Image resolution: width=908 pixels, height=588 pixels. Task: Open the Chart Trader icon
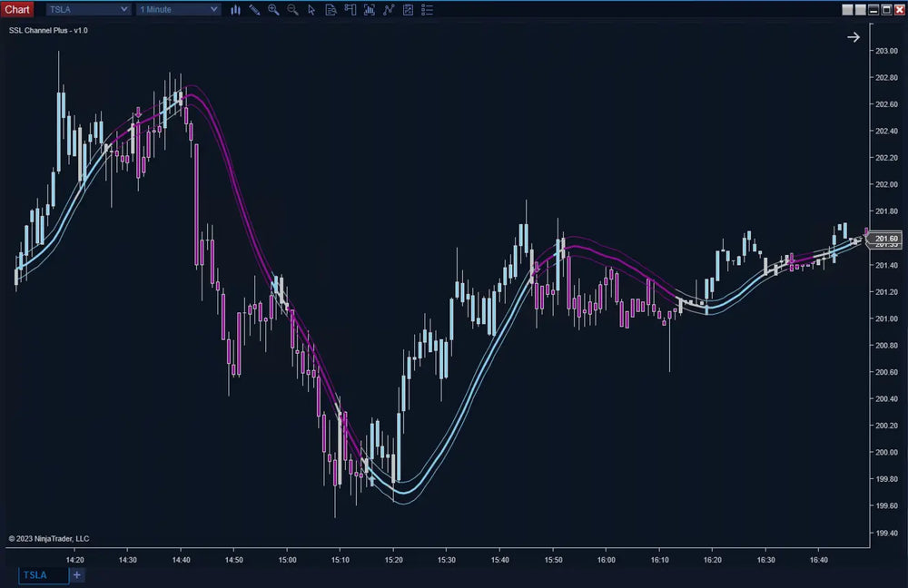click(x=350, y=9)
